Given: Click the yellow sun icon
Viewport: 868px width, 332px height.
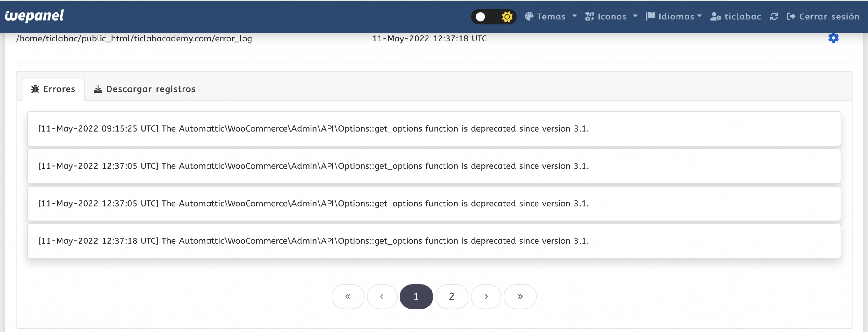Looking at the screenshot, I should [507, 17].
